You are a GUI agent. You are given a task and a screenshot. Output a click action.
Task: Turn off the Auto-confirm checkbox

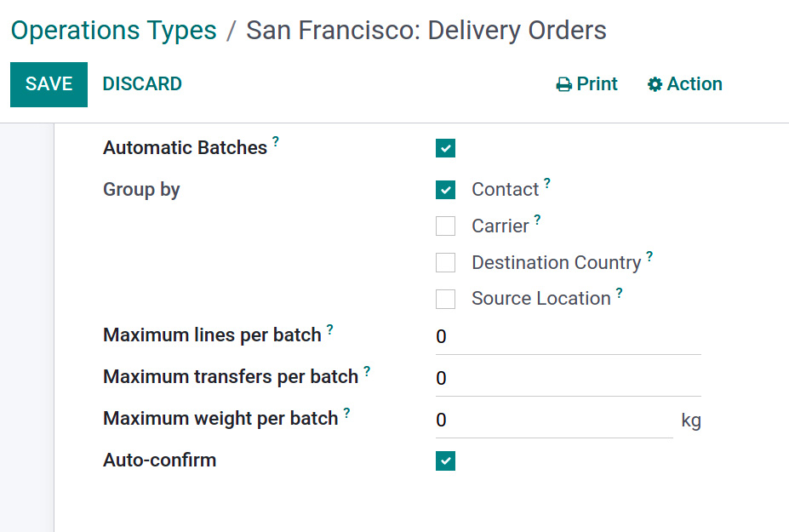pos(445,460)
